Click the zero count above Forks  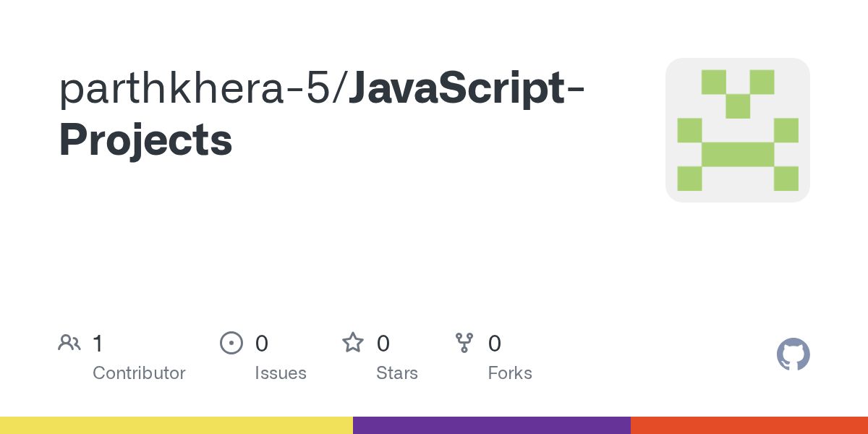(x=495, y=344)
